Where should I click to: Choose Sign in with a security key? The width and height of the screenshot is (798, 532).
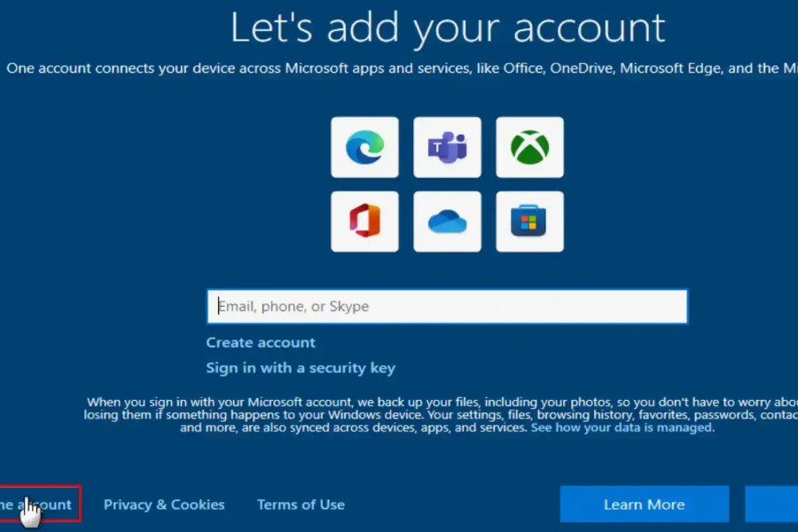pyautogui.click(x=301, y=368)
